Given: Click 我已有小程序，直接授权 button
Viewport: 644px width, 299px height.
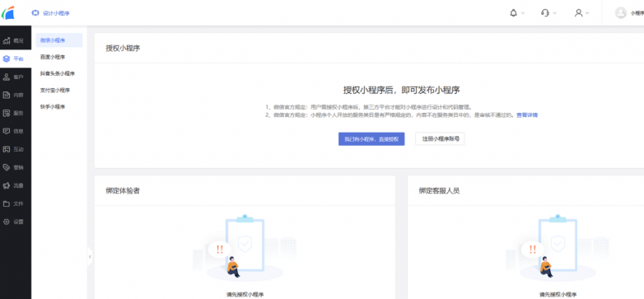Looking at the screenshot, I should 371,139.
